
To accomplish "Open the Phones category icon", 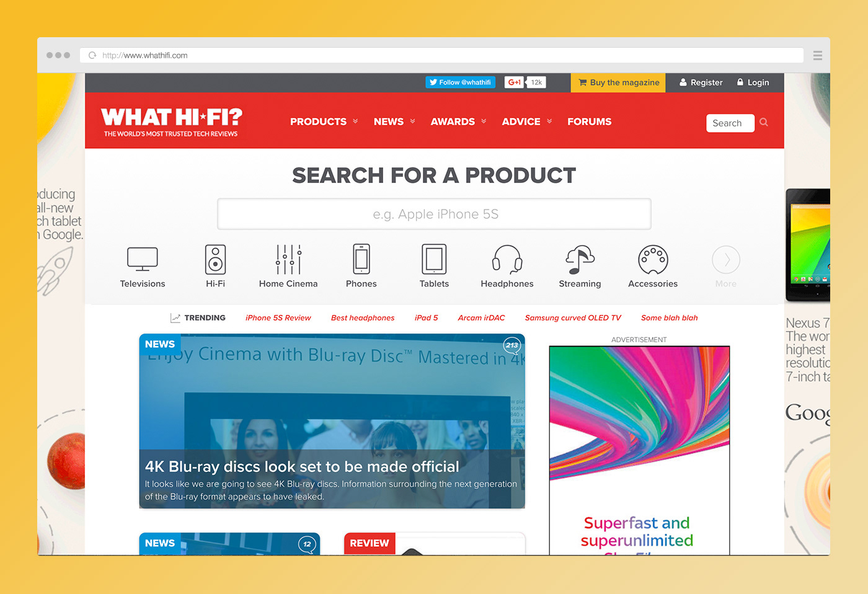I will tap(361, 259).
